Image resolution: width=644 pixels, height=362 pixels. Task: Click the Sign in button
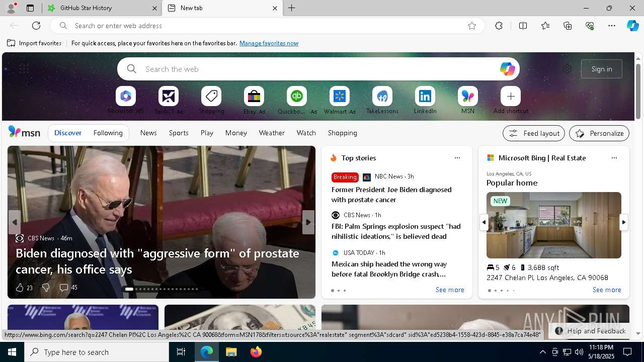[x=602, y=69]
